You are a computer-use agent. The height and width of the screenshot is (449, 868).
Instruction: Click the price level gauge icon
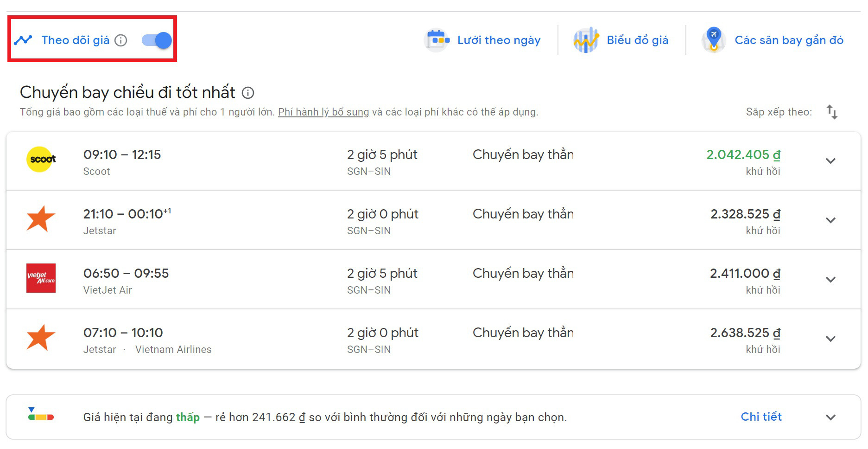41,414
